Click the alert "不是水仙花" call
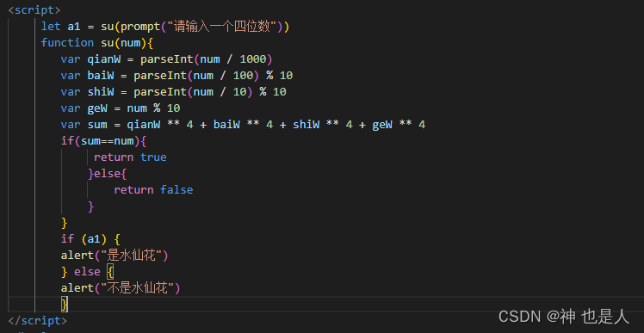The width and height of the screenshot is (644, 333). [x=121, y=288]
